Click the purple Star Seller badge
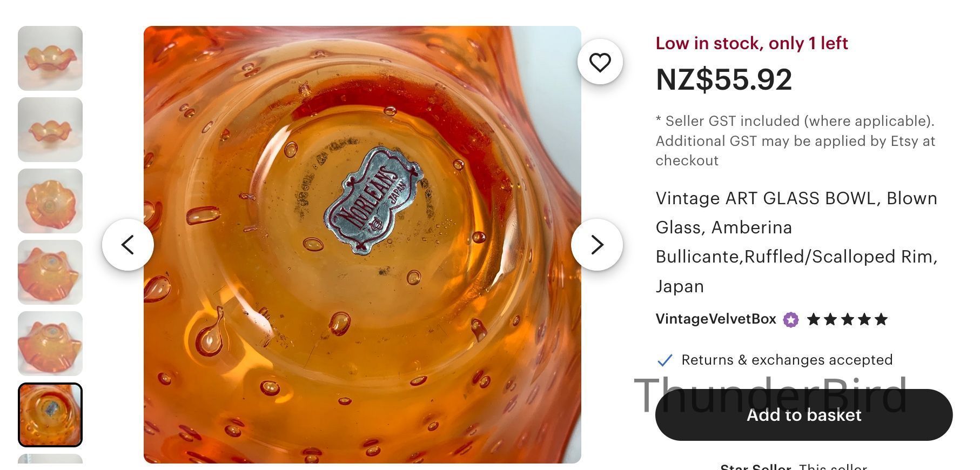The width and height of the screenshot is (980, 470). [790, 320]
